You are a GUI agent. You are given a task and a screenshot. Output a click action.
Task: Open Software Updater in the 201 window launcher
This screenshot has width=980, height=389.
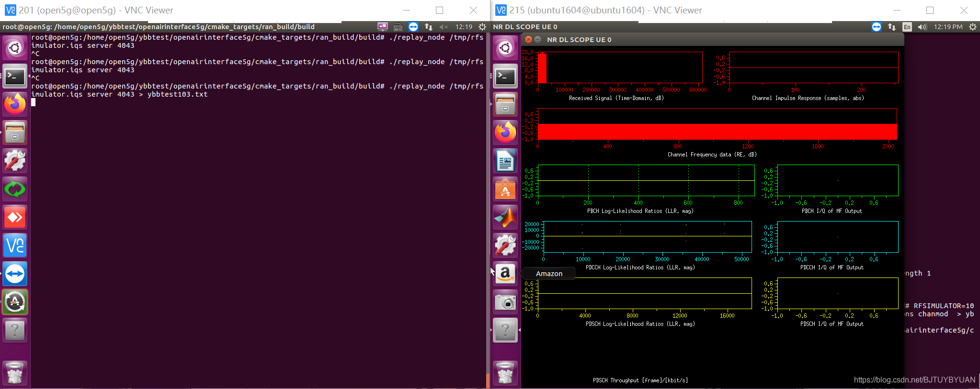pyautogui.click(x=15, y=302)
